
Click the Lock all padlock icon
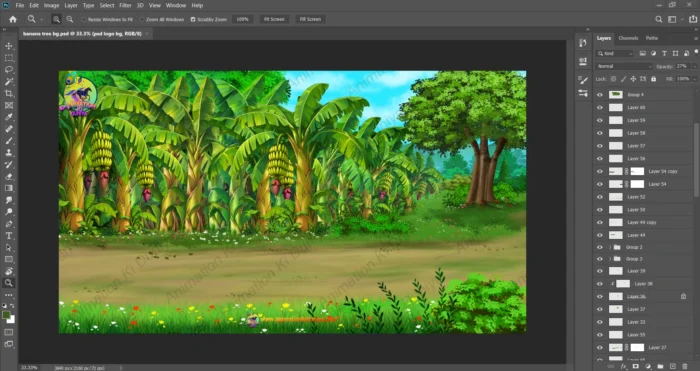coord(654,79)
